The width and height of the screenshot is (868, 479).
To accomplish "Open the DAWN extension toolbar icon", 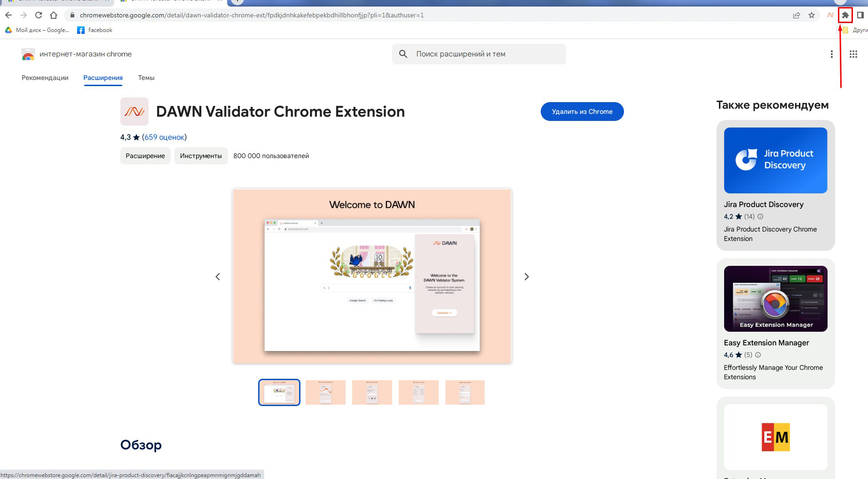I will [x=830, y=15].
